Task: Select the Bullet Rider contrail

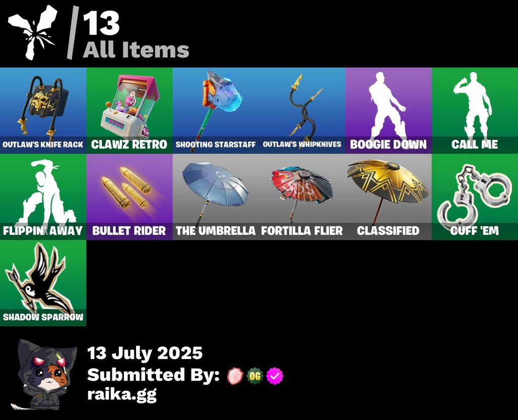Action: [129, 197]
